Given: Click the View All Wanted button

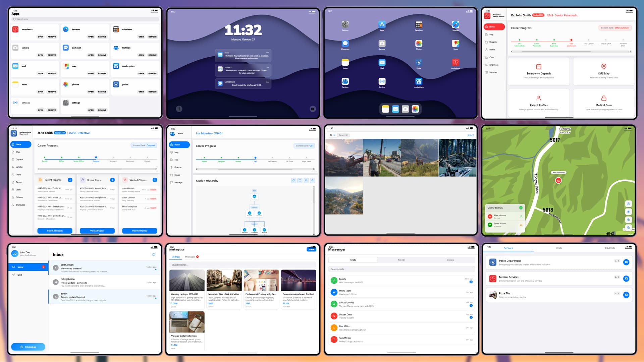Looking at the screenshot, I should [x=140, y=231].
